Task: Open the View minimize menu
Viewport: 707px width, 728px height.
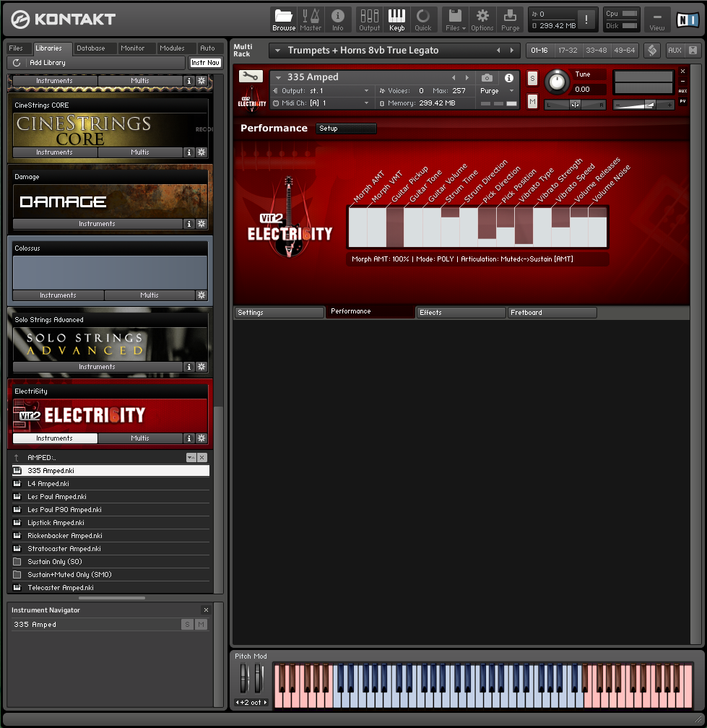Action: point(657,20)
